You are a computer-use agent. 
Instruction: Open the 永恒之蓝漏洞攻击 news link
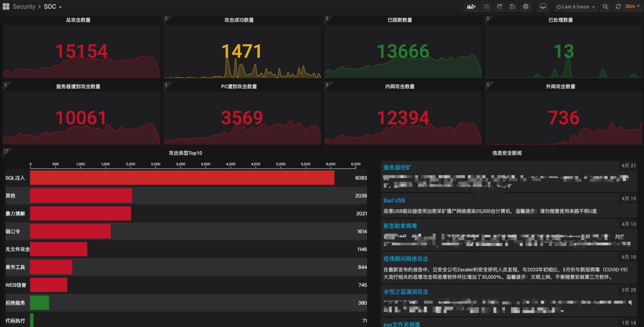(406, 292)
